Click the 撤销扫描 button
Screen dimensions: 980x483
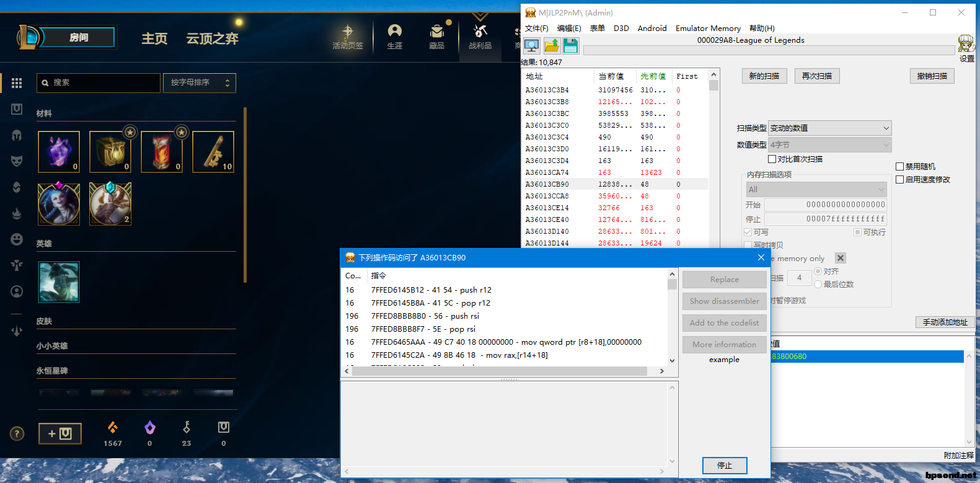click(x=932, y=76)
